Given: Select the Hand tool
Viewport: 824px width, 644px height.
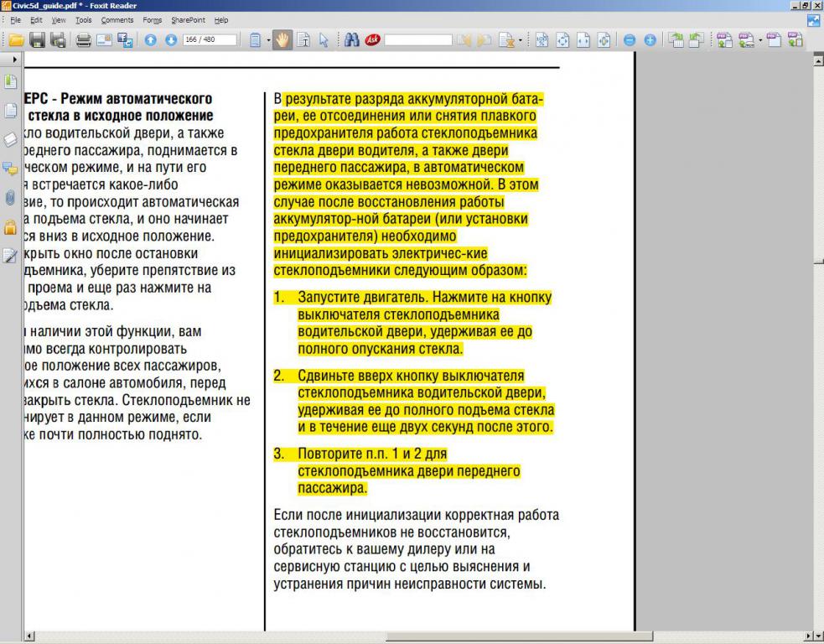Looking at the screenshot, I should (282, 39).
